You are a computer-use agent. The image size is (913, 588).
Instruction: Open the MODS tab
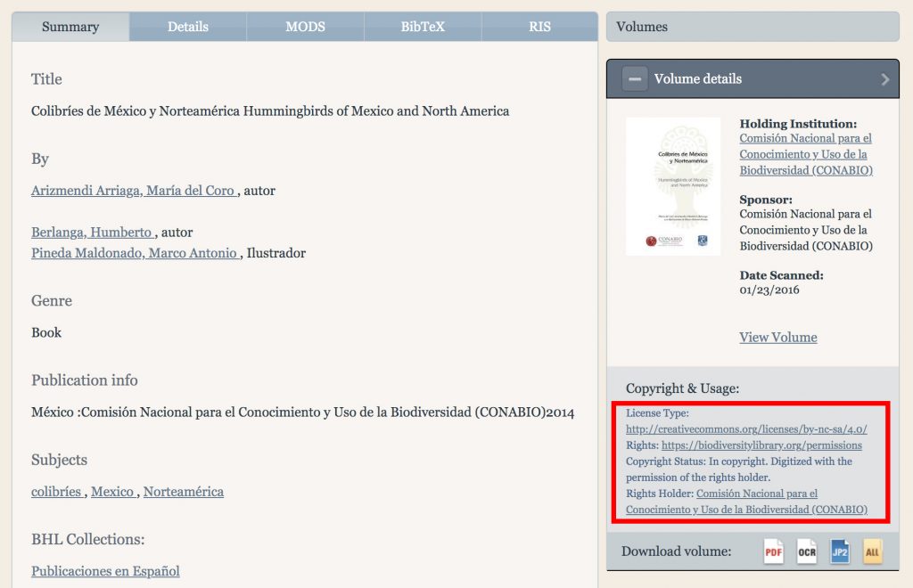tap(305, 27)
